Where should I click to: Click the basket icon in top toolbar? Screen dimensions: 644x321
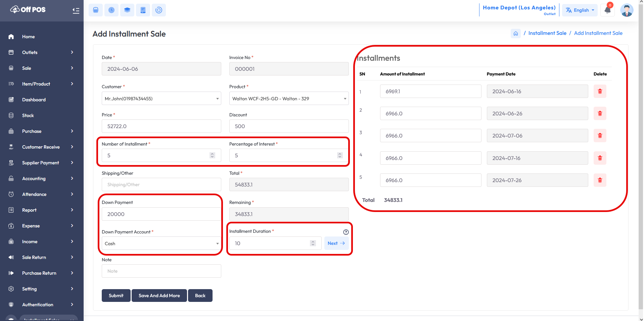coord(96,10)
